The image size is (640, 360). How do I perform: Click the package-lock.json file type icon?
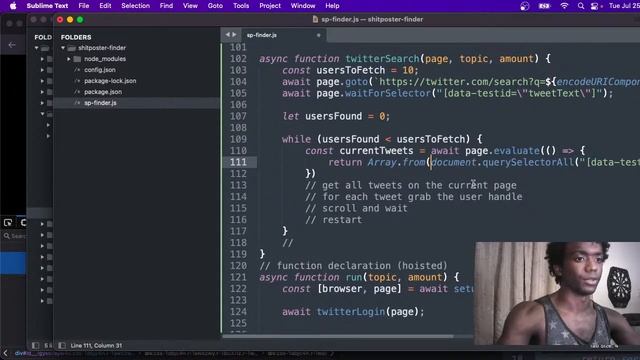77,81
